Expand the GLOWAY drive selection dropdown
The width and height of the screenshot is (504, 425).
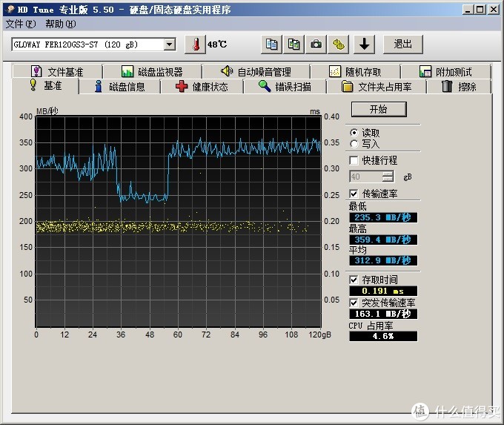coord(170,45)
